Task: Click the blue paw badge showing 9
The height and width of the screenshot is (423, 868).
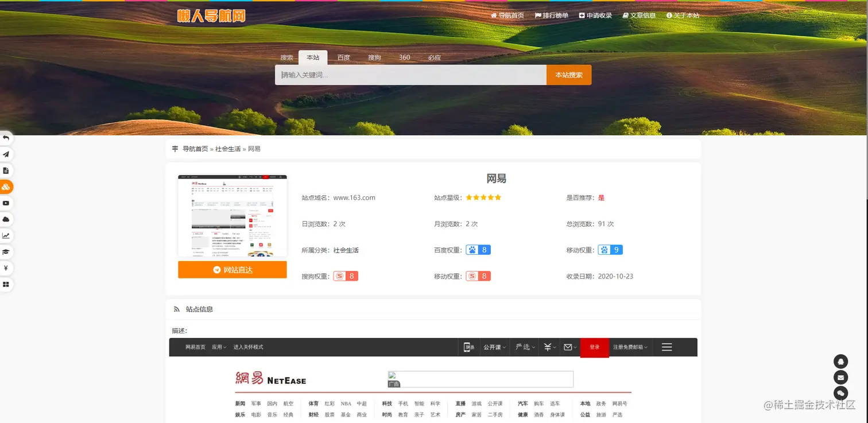Action: tap(610, 250)
